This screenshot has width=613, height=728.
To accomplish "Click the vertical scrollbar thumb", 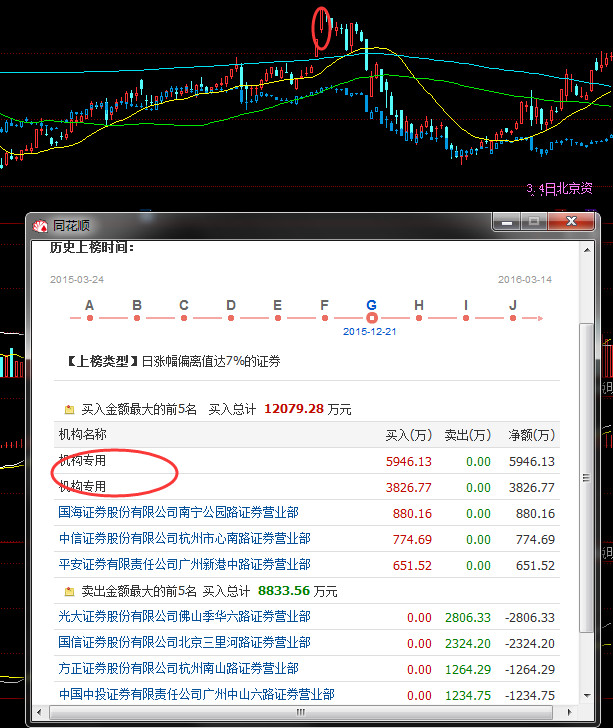I will pyautogui.click(x=587, y=478).
